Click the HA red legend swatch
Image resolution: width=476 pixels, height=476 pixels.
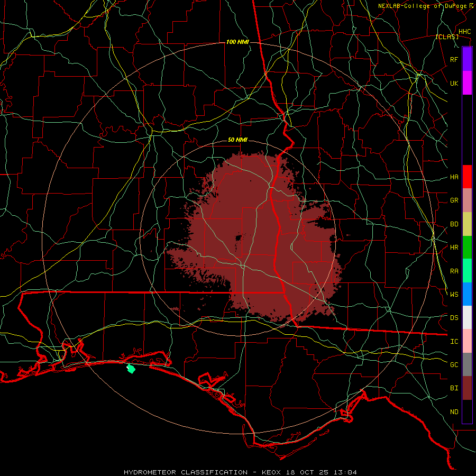point(467,177)
